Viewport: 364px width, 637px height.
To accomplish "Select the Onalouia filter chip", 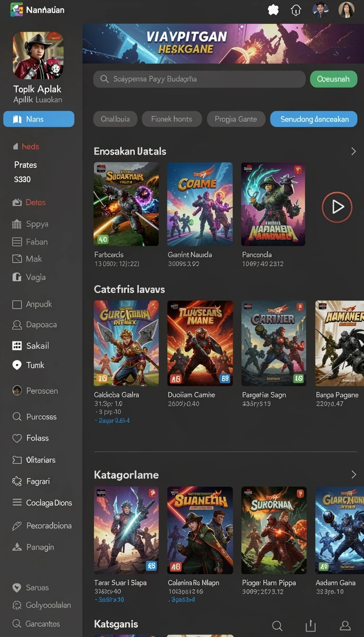I will [x=115, y=119].
